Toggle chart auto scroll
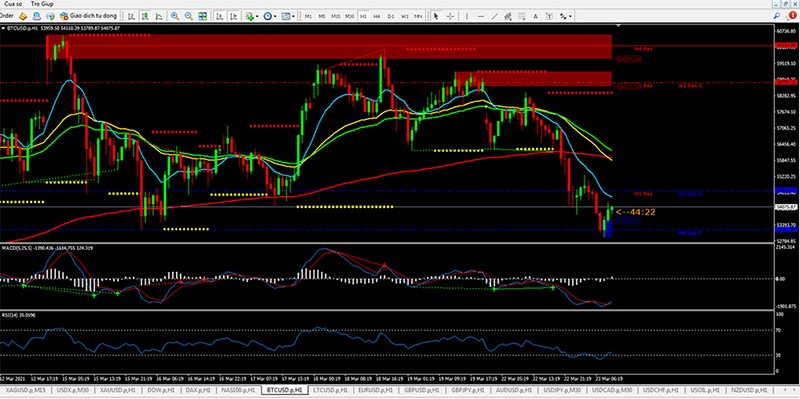This screenshot has width=800, height=399. pos(219,16)
